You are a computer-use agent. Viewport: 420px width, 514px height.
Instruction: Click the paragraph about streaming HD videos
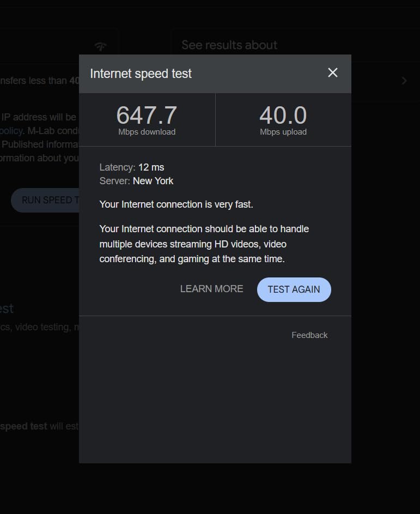[204, 244]
